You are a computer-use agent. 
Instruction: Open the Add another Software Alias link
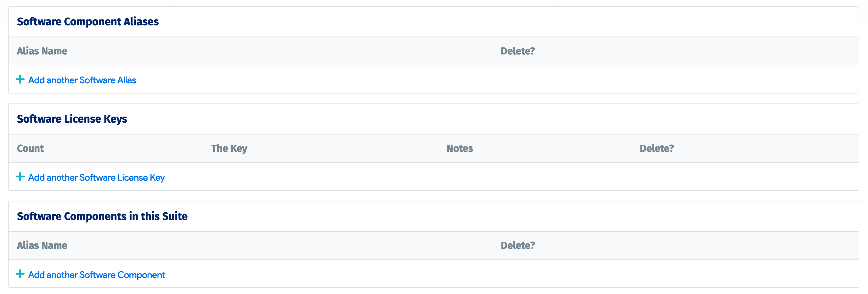(x=82, y=80)
